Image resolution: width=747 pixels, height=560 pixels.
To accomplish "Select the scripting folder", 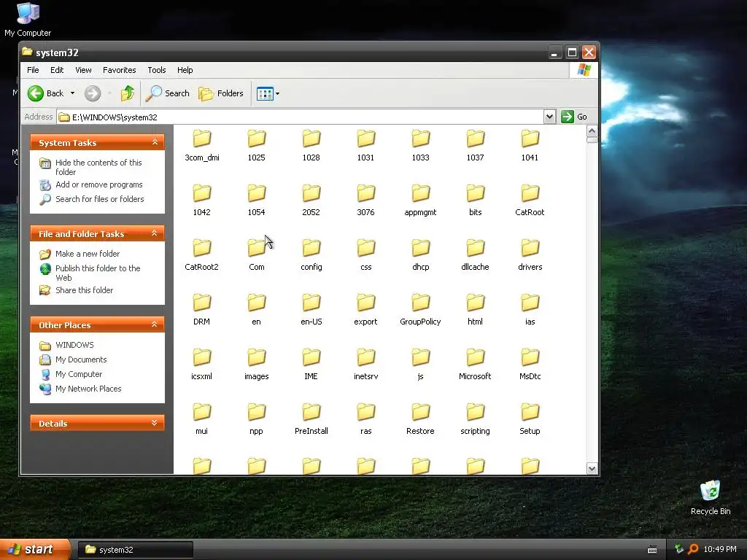I will [475, 419].
